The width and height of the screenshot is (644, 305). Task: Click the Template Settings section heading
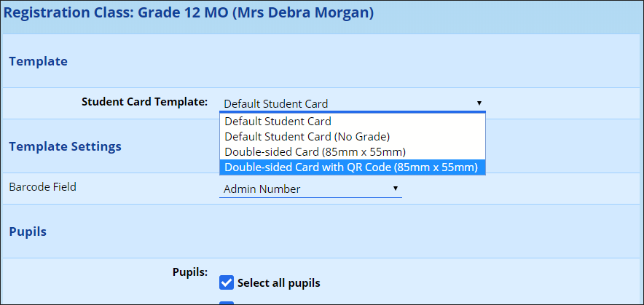[65, 146]
